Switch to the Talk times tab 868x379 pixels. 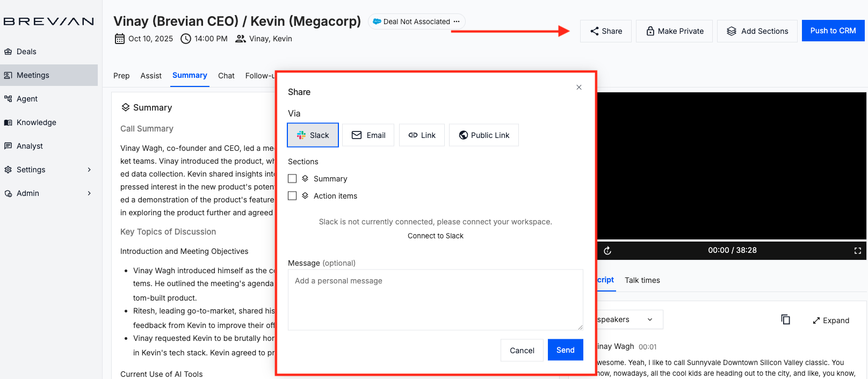642,280
